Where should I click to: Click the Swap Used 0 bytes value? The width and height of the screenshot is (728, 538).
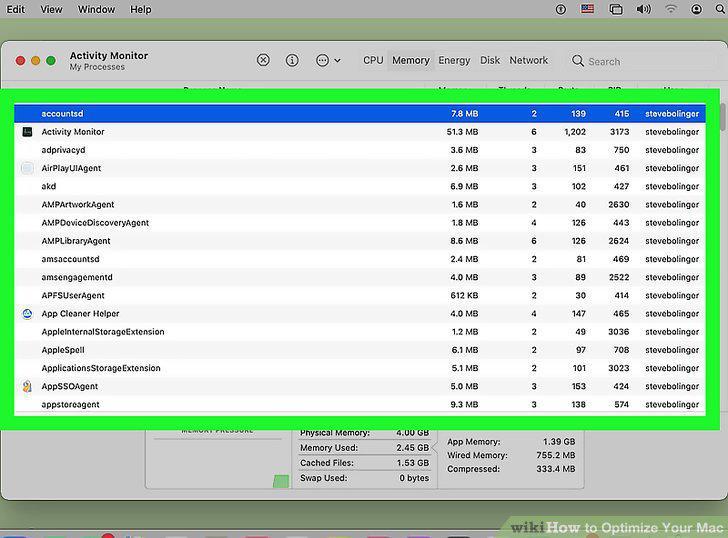pos(414,478)
